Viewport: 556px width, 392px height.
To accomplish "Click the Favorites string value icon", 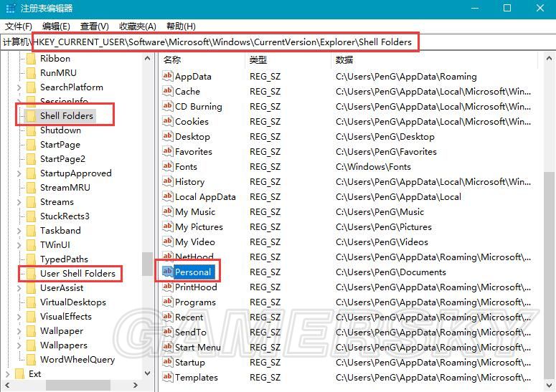I will point(167,151).
